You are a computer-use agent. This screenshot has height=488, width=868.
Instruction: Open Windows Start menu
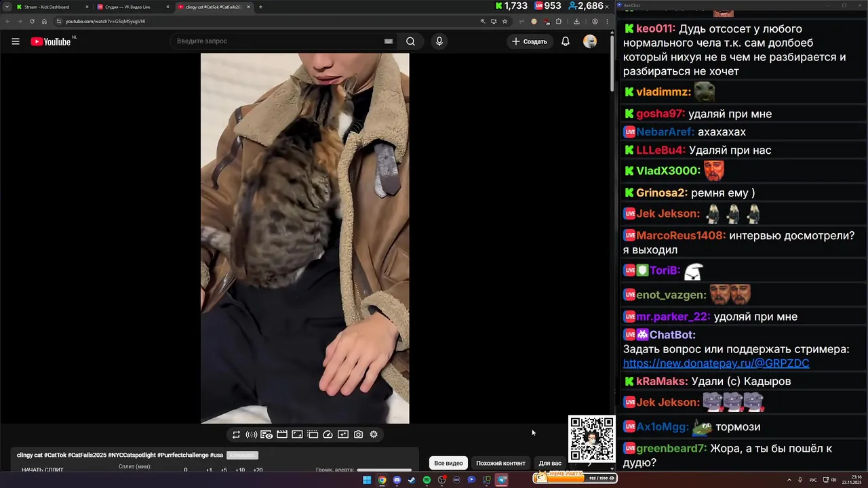[x=367, y=480]
